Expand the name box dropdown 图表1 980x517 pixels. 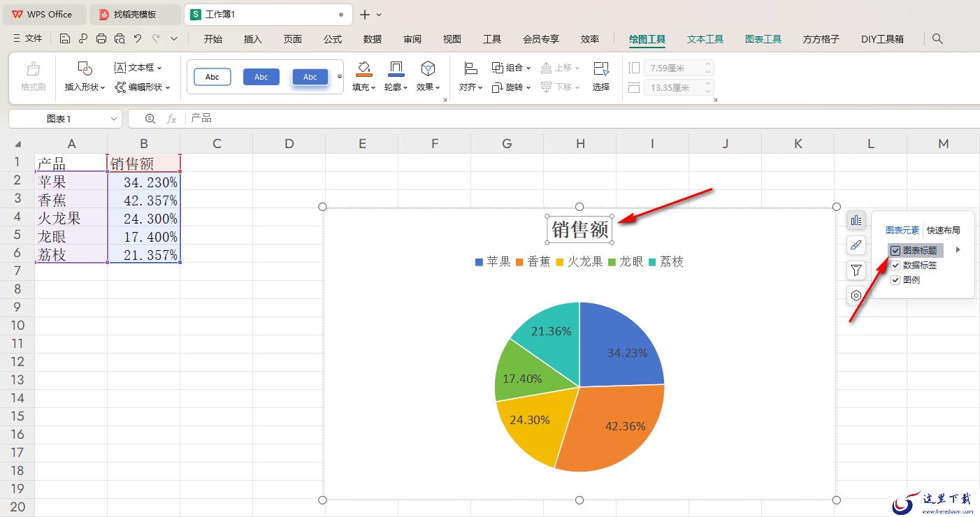(x=114, y=119)
